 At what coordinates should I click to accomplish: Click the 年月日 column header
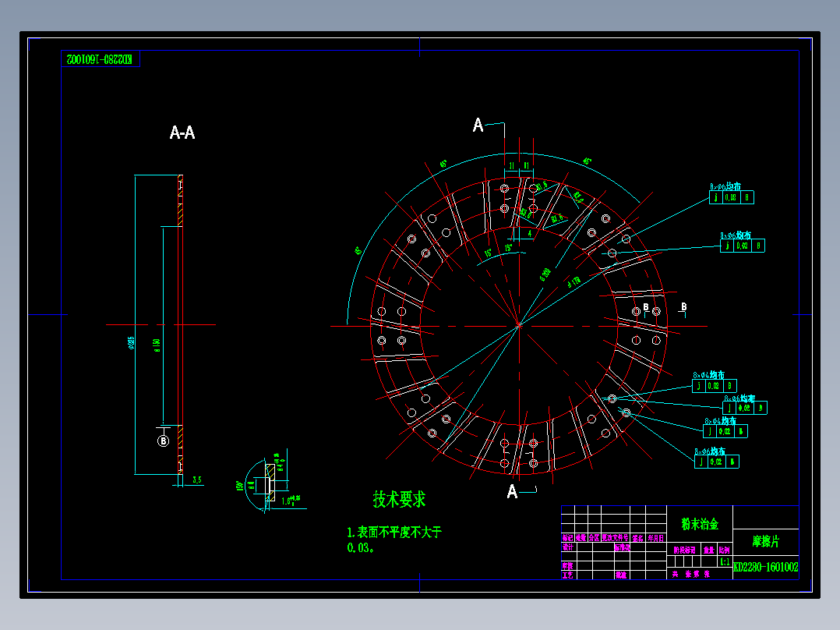tap(656, 538)
